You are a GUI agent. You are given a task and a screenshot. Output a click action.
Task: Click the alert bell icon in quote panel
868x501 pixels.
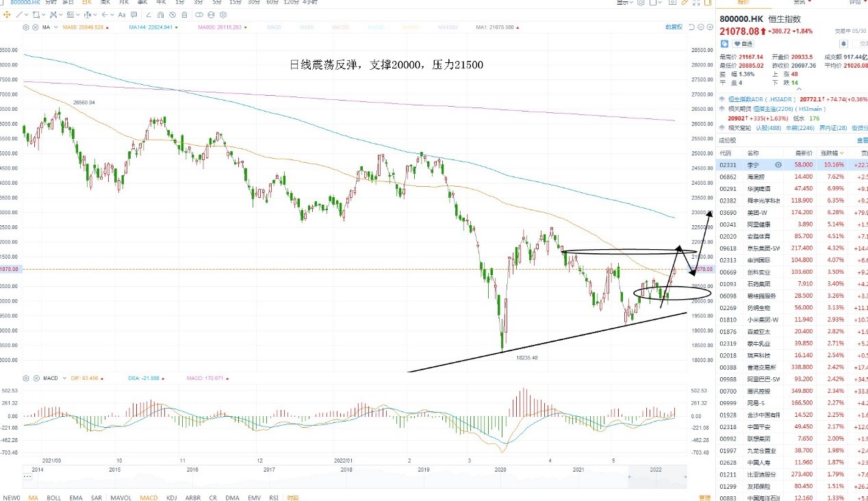click(x=843, y=44)
